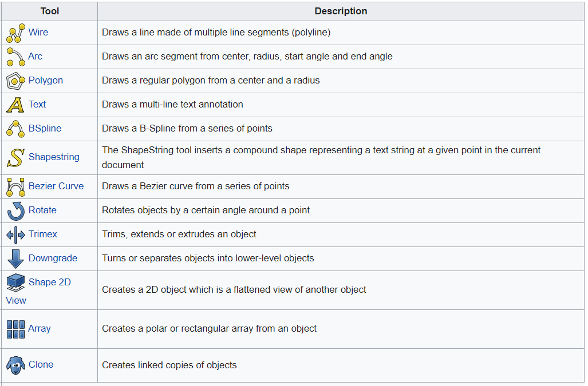Follow the Clone link
The width and height of the screenshot is (588, 386).
(x=41, y=365)
